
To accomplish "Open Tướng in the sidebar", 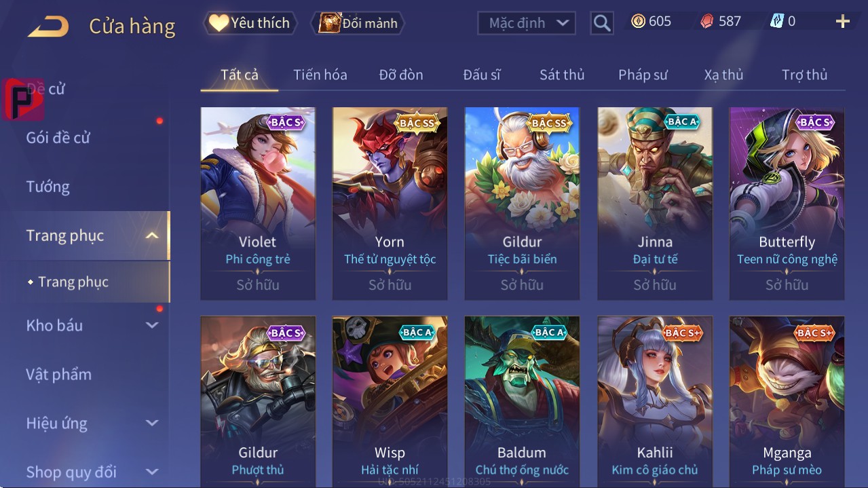I will click(x=48, y=187).
